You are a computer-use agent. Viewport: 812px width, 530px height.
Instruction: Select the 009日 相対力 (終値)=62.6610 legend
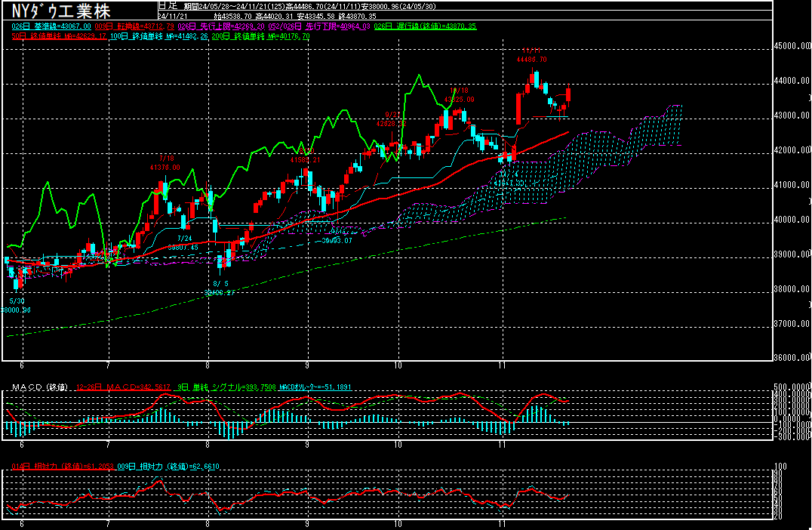pyautogui.click(x=168, y=467)
